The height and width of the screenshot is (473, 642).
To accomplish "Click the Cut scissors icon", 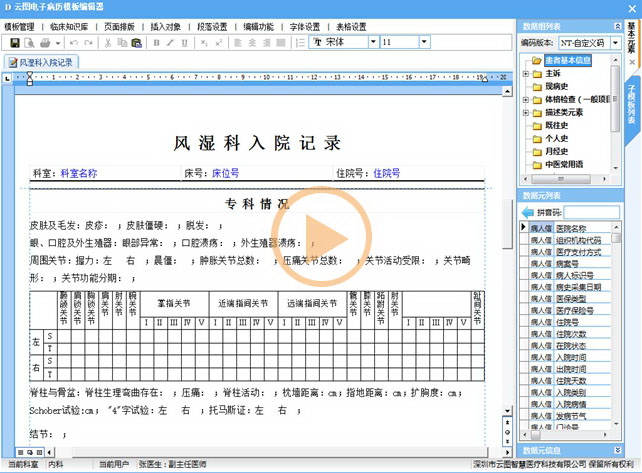I will (105, 44).
